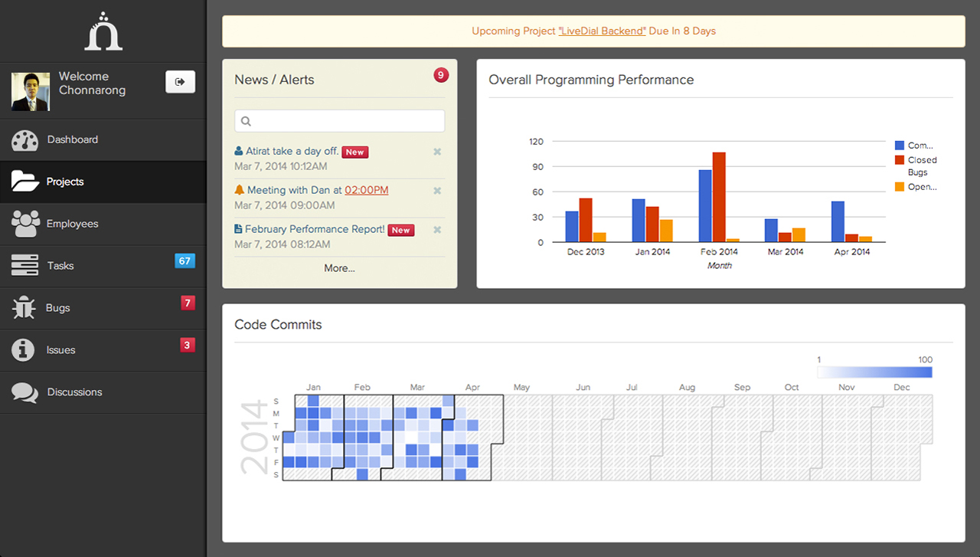Click the Tasks list icon in sidebar
The image size is (980, 557).
pos(24,266)
